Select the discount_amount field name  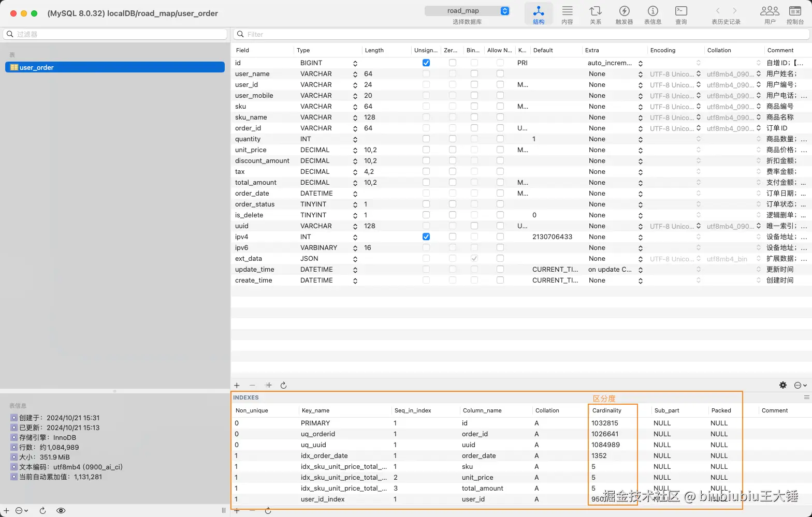point(262,160)
